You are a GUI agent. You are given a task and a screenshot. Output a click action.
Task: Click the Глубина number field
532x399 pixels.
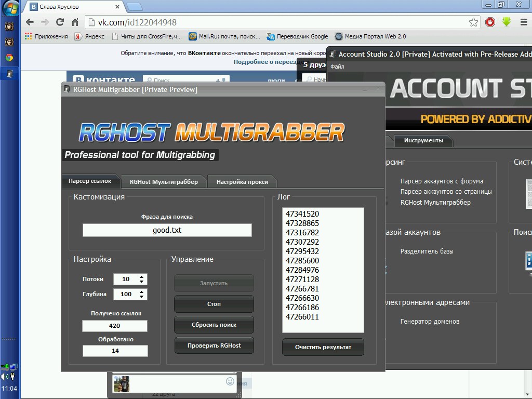126,294
